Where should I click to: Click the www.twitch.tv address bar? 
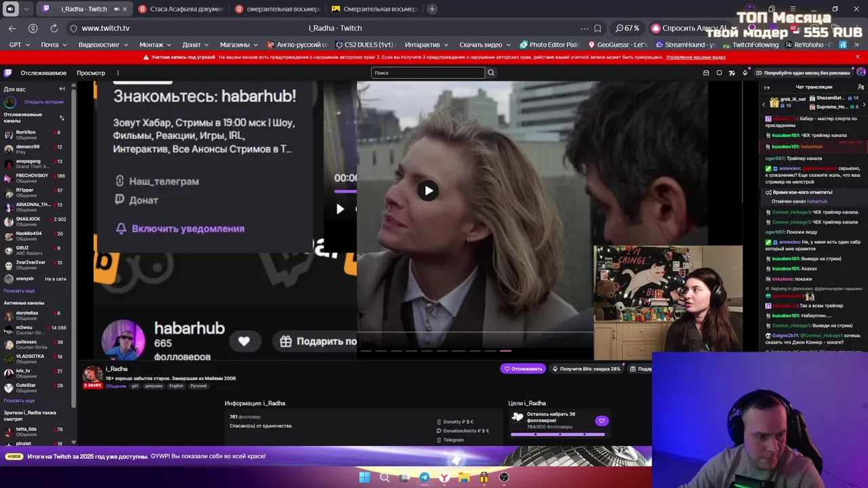[106, 28]
